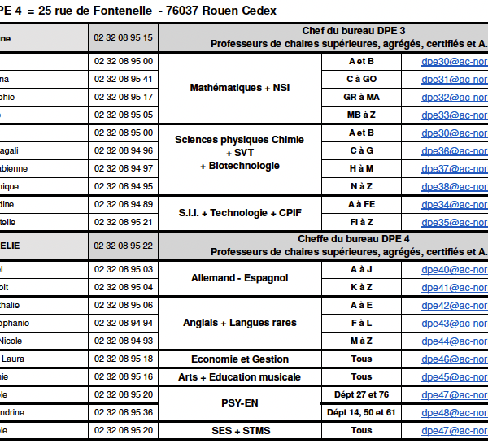Open the dpe41@ac-nor email link

455,288
